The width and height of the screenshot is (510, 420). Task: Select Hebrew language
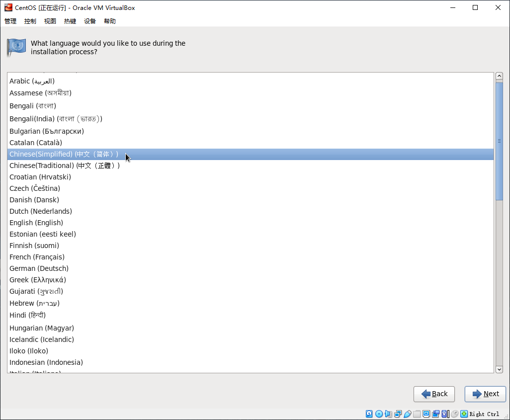click(251, 303)
